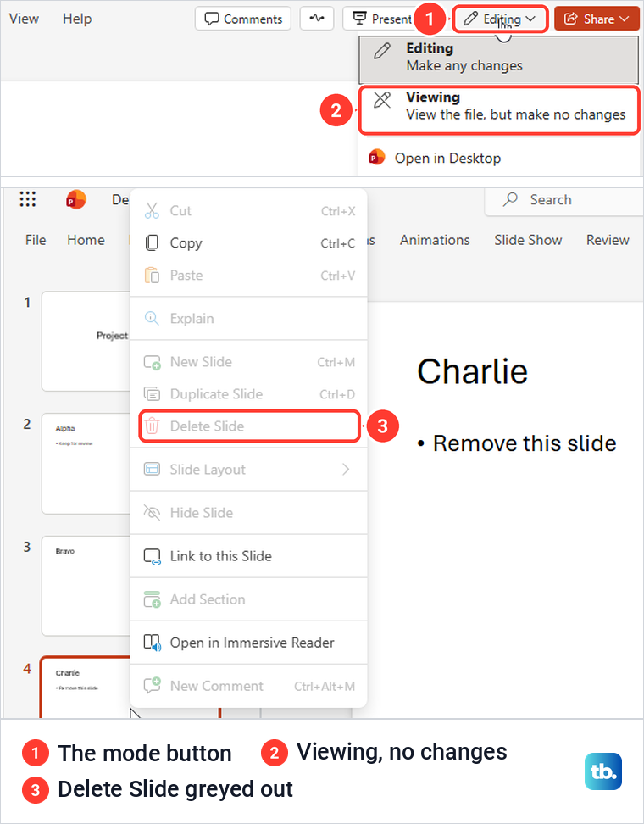
Task: Click the pencil icon in Editing button
Action: coord(470,19)
